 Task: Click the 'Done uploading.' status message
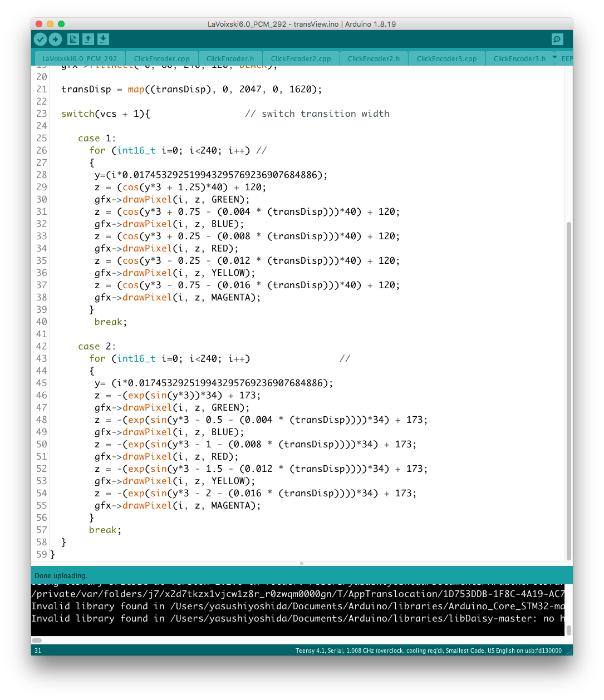[61, 576]
